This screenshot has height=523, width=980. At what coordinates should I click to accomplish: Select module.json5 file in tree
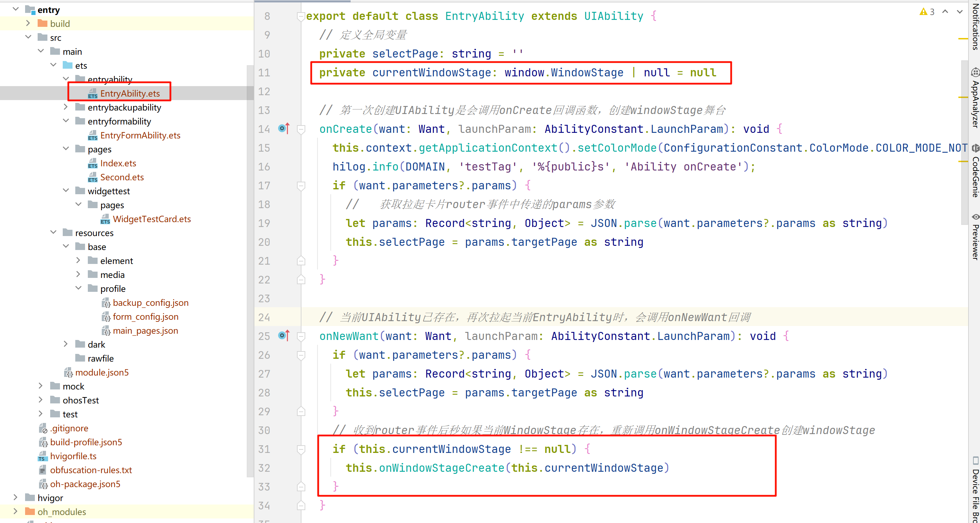tap(101, 372)
